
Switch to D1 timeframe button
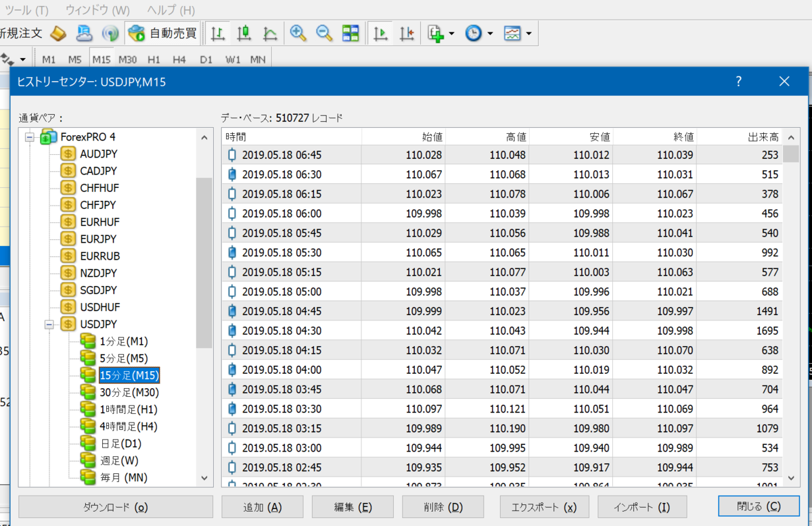click(206, 59)
